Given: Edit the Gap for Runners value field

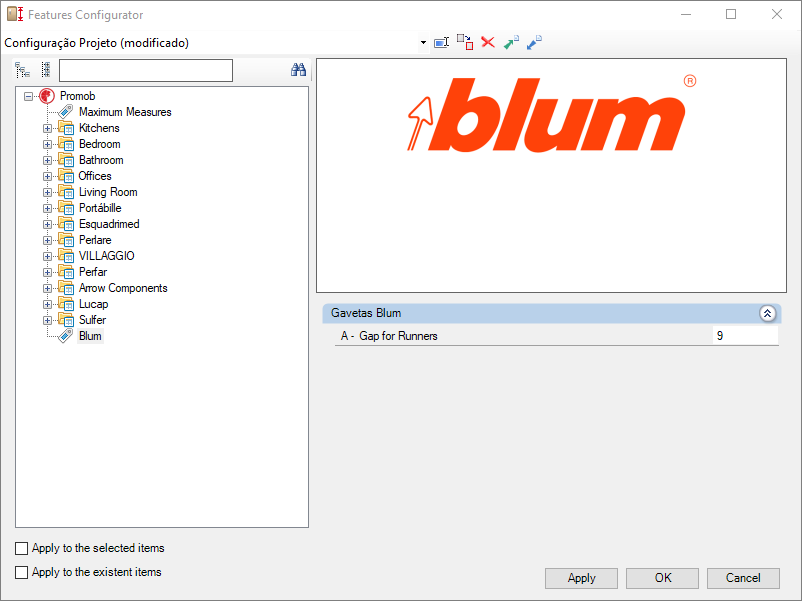Looking at the screenshot, I should click(745, 336).
